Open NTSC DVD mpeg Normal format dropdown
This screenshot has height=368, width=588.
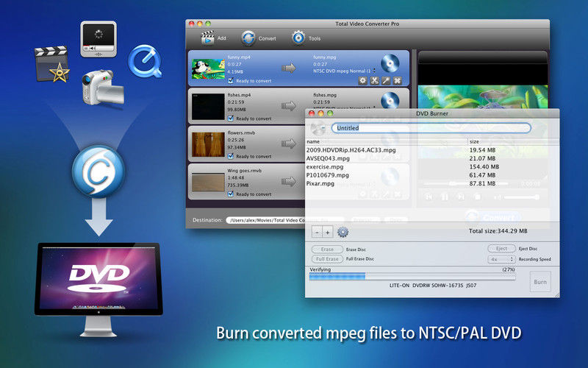[x=344, y=71]
